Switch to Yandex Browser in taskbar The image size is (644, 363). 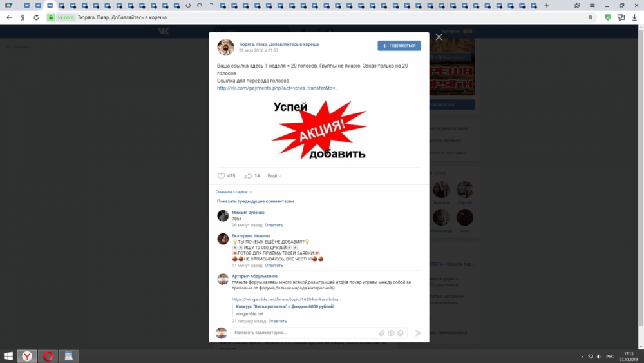tap(27, 356)
